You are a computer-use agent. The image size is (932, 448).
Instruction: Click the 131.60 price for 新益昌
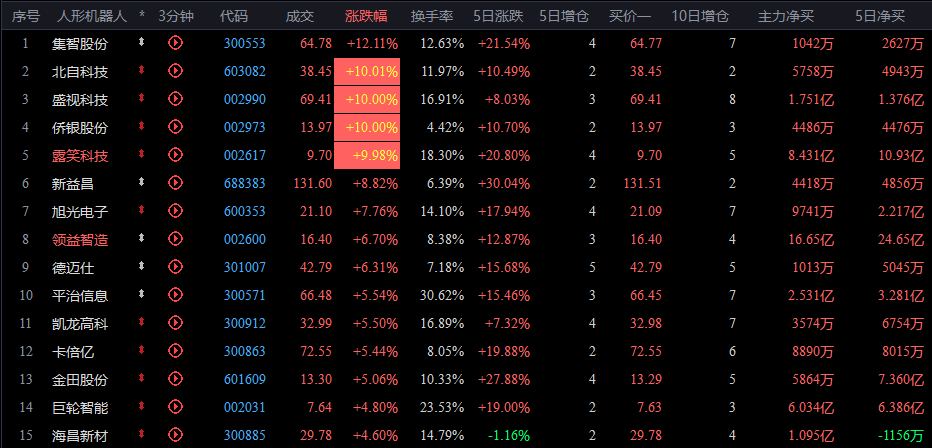(313, 184)
